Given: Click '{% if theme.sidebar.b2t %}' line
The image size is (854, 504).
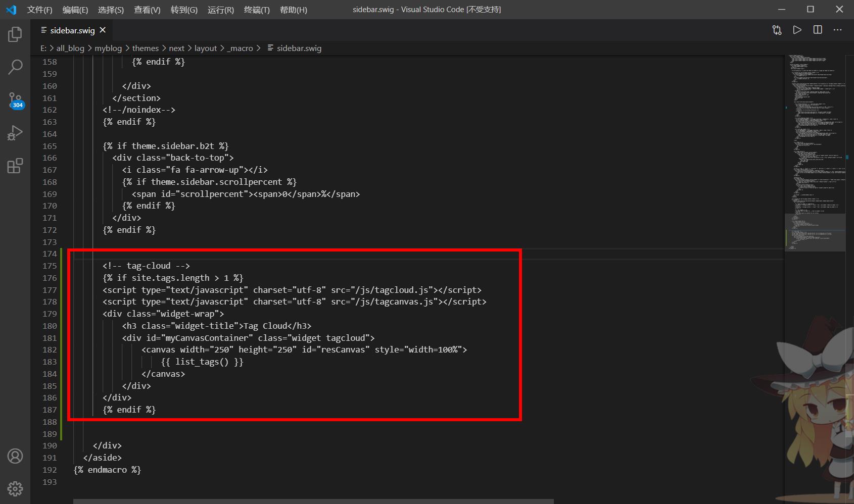Looking at the screenshot, I should [x=166, y=146].
